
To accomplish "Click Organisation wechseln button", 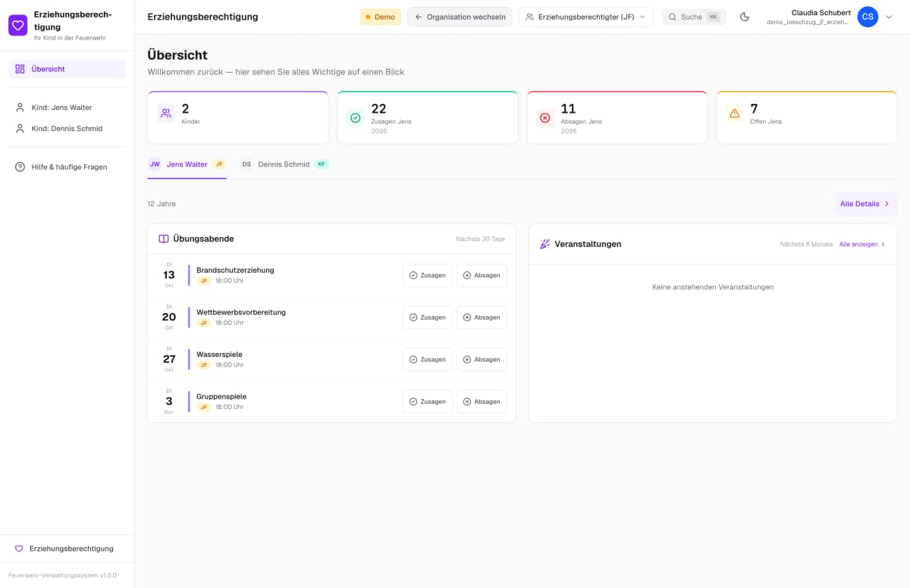I will [x=460, y=17].
